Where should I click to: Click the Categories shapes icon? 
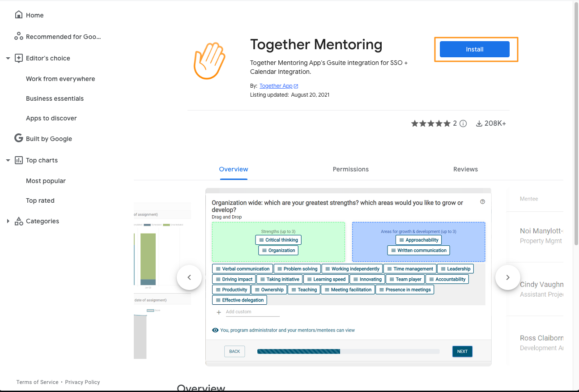point(19,221)
